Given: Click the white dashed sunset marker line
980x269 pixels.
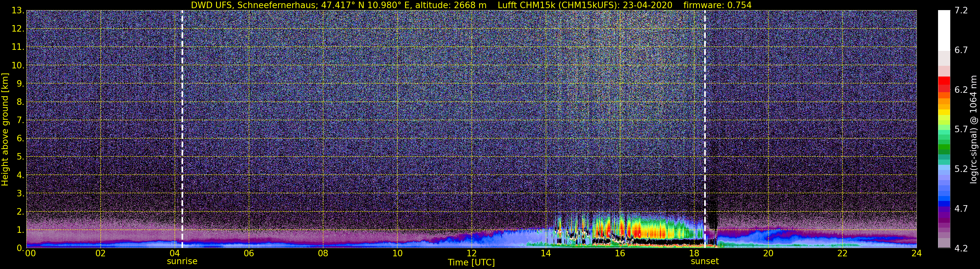Looking at the screenshot, I should [x=705, y=129].
